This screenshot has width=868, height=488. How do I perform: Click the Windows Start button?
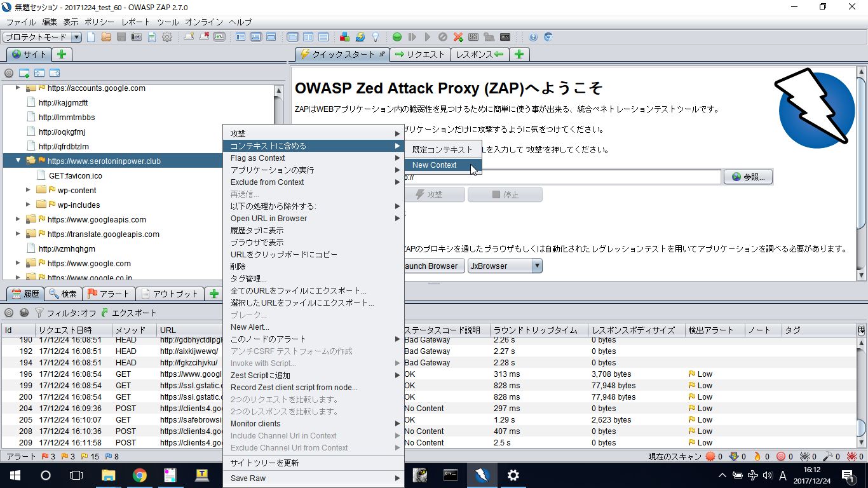tap(15, 475)
